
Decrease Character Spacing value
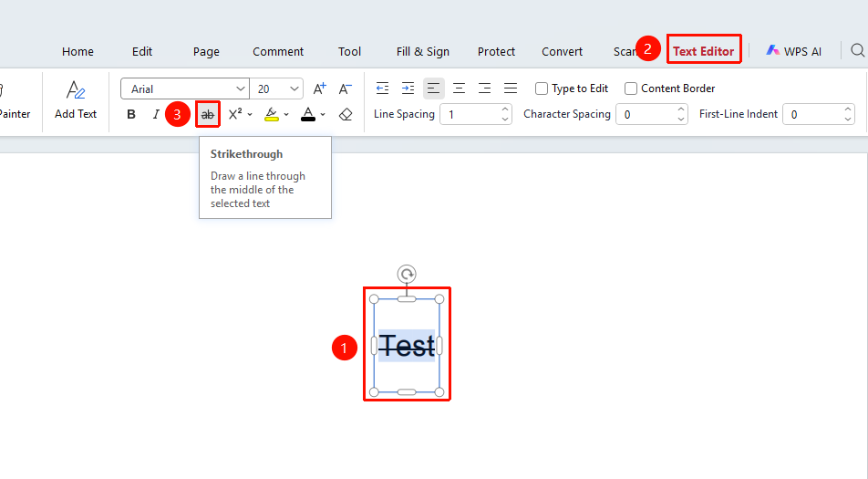(x=681, y=119)
